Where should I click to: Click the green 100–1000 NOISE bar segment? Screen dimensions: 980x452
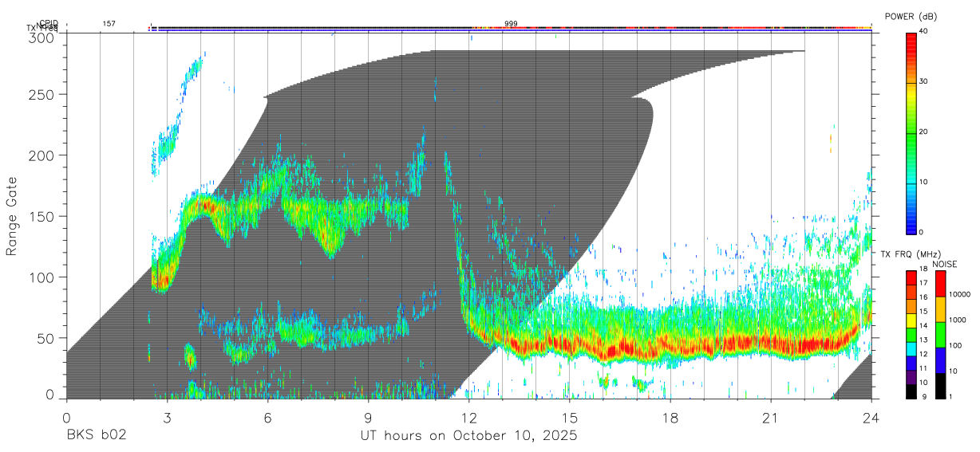tap(940, 334)
